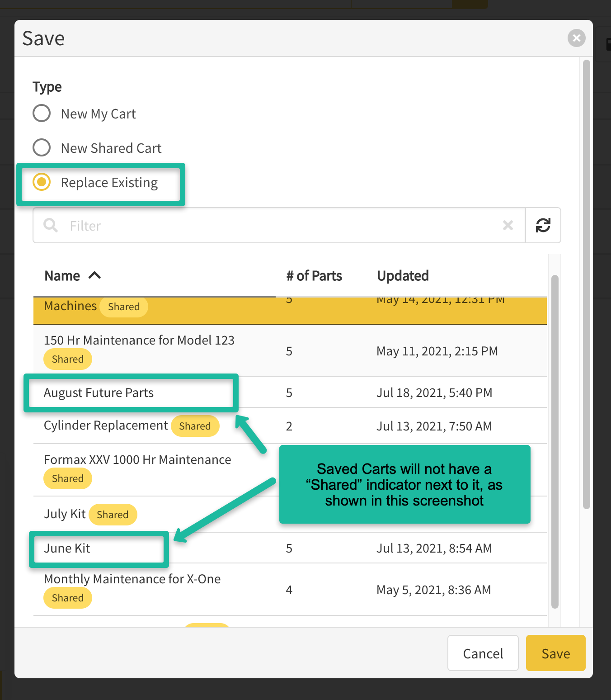The height and width of the screenshot is (700, 611).
Task: Click the dialog's outer vertical scrollbar
Action: pos(586,285)
